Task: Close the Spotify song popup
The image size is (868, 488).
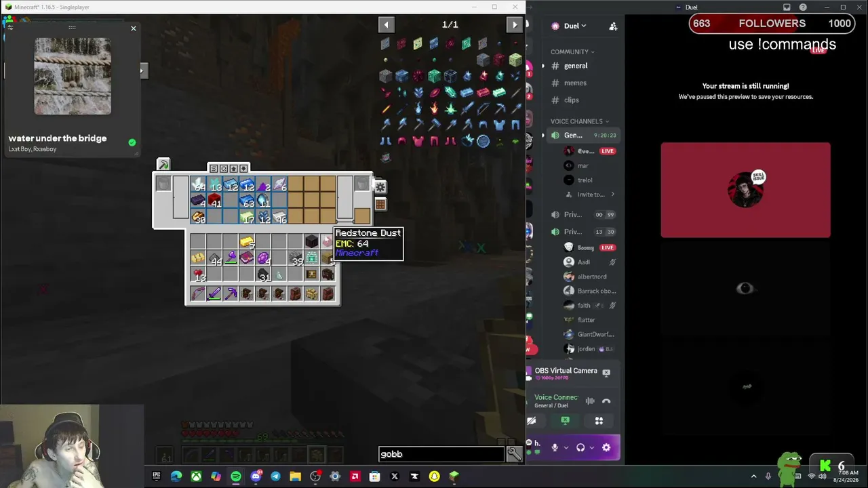Action: [x=133, y=28]
